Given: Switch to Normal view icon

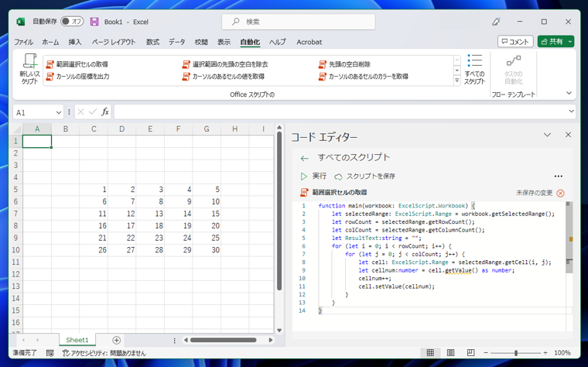Looking at the screenshot, I should coord(430,352).
